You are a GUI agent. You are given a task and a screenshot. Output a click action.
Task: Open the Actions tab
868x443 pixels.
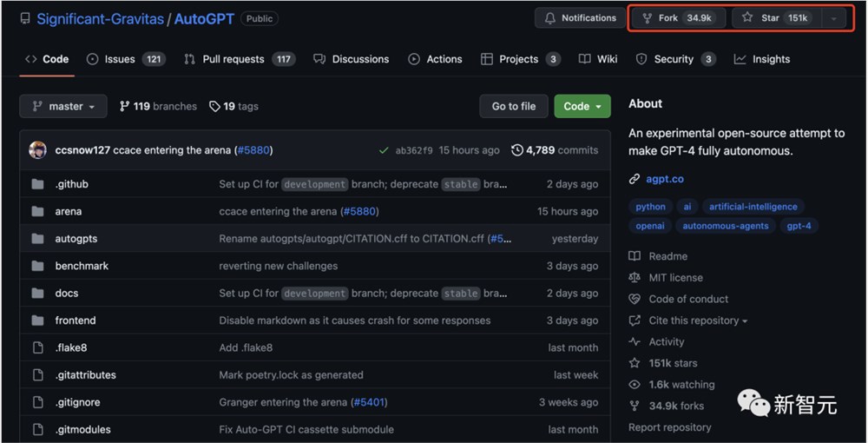tap(435, 59)
